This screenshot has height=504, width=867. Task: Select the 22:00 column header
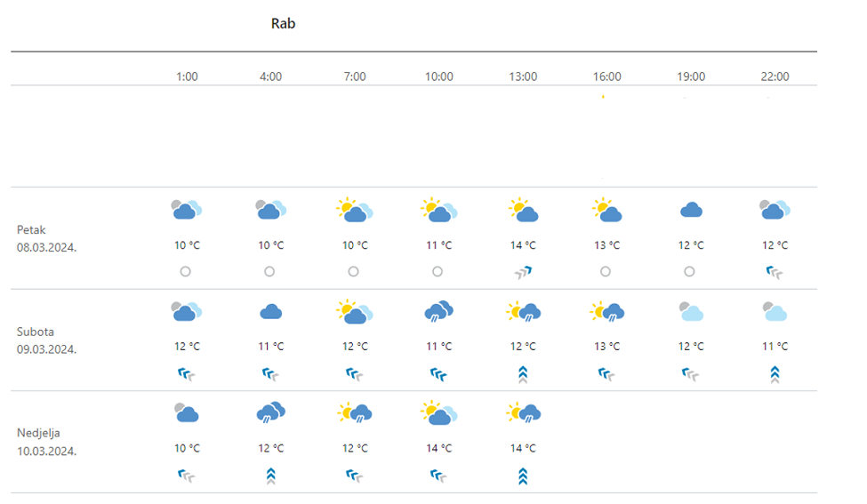[775, 76]
